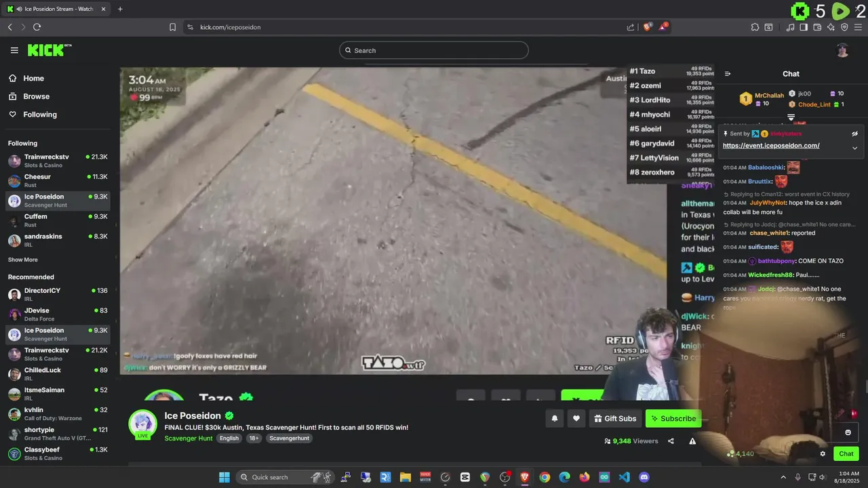868x488 pixels.
Task: Show more followed channels
Action: point(23,260)
